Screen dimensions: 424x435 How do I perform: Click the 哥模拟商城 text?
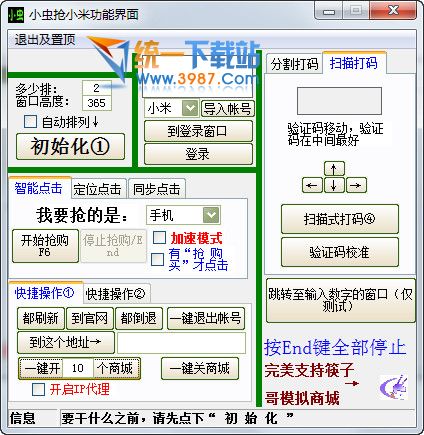(x=302, y=398)
